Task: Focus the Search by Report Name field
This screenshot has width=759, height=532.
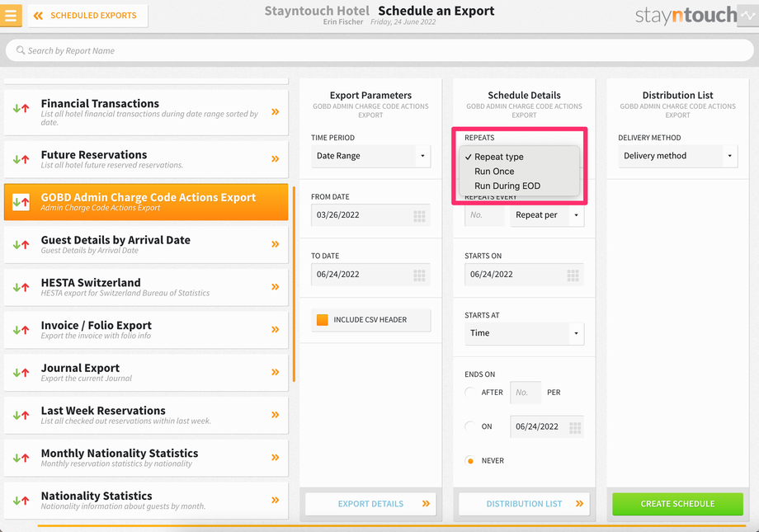Action: point(379,50)
